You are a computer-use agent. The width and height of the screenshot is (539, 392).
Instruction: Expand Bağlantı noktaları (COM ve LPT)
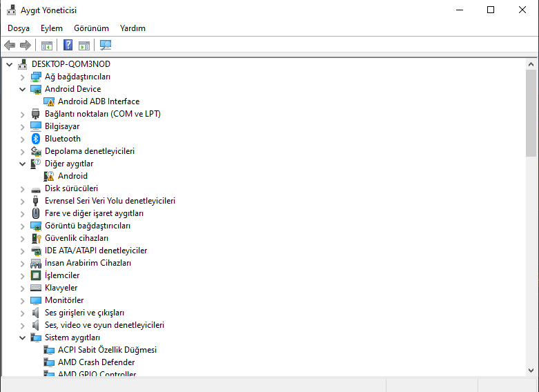(x=22, y=114)
